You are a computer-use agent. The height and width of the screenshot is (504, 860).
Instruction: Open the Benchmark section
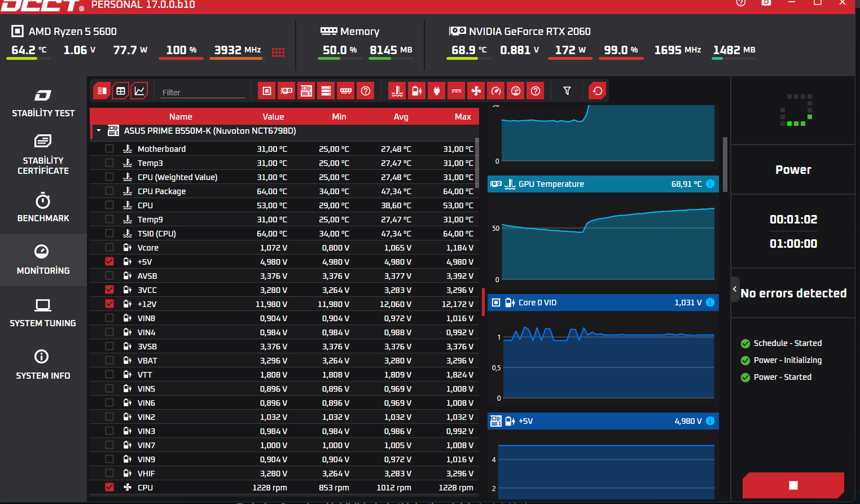[x=43, y=208]
